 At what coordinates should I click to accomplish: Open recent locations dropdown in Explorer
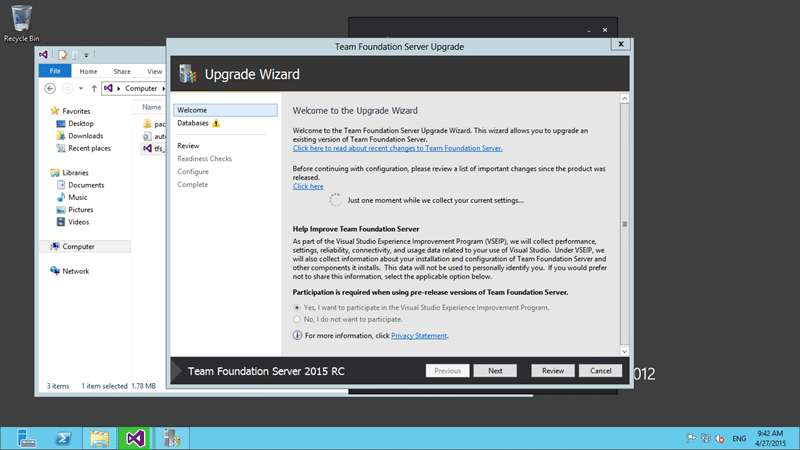(81, 88)
